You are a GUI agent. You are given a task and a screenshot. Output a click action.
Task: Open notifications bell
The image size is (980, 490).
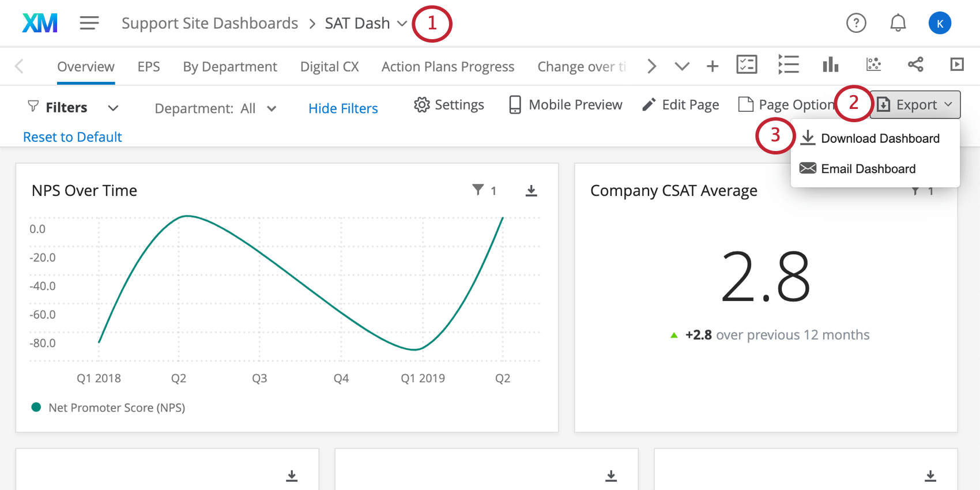point(898,23)
